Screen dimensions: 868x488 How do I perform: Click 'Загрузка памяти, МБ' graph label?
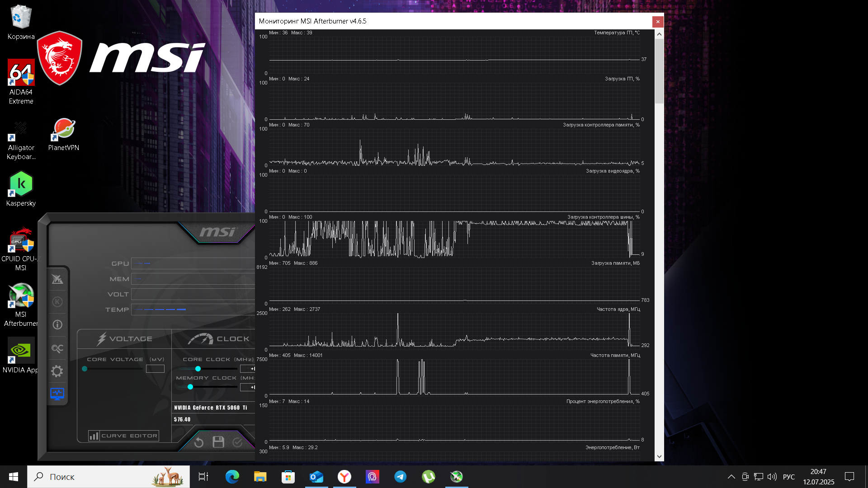[x=616, y=263]
